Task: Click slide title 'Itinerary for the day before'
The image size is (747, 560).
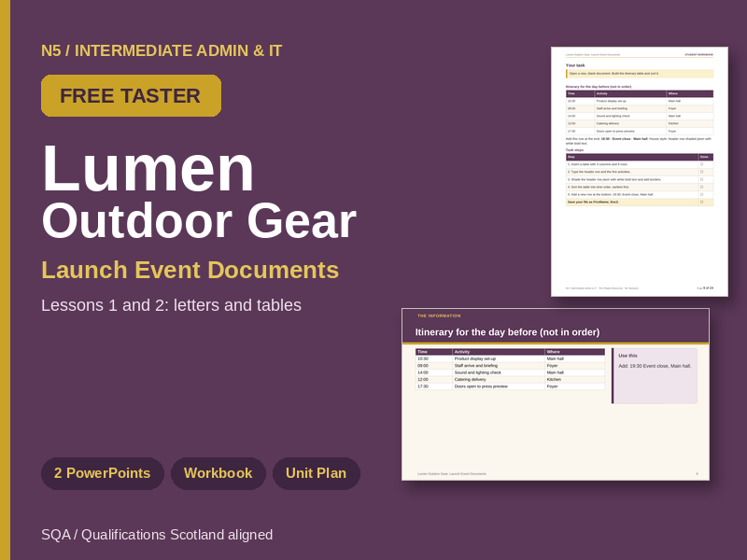Action: [507, 332]
